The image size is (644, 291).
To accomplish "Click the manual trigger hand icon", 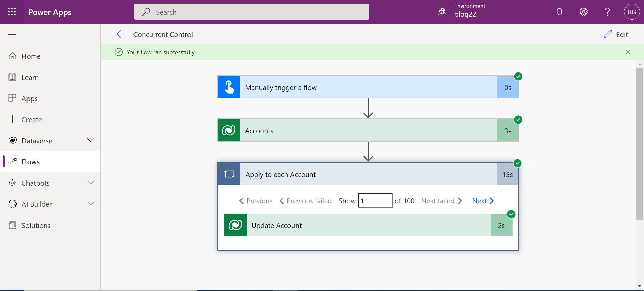I will pos(229,87).
